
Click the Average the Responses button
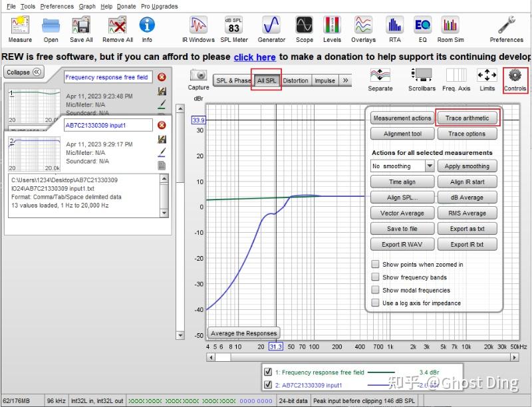243,333
